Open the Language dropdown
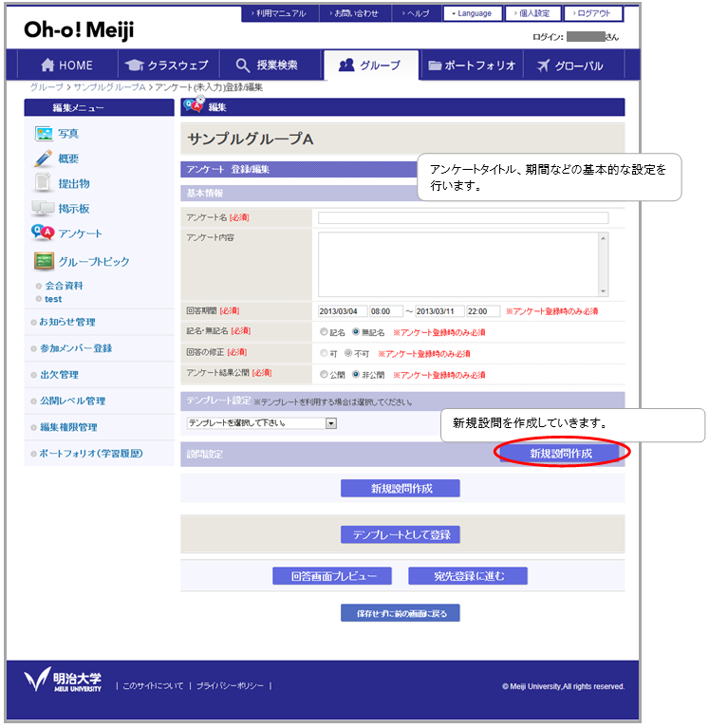Viewport: 709px width, 728px height. point(473,13)
